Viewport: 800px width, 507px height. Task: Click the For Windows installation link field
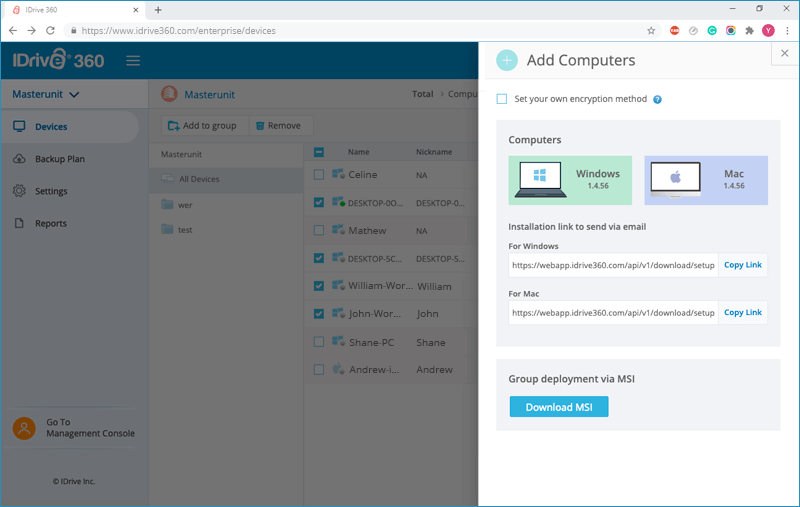point(613,265)
